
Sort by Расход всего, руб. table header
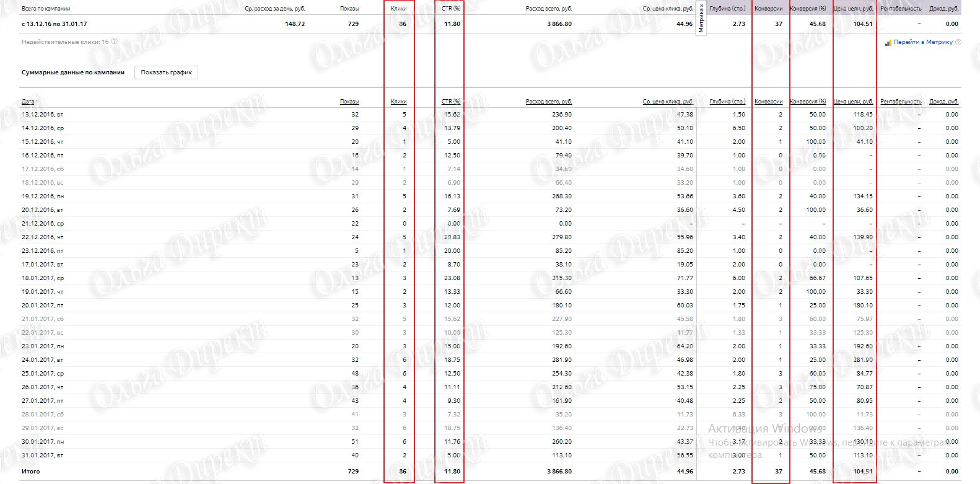click(549, 102)
